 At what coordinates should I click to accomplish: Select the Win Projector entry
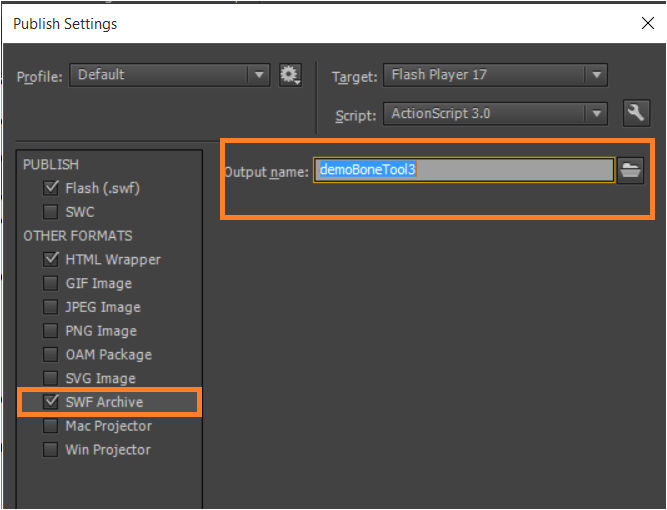click(109, 450)
